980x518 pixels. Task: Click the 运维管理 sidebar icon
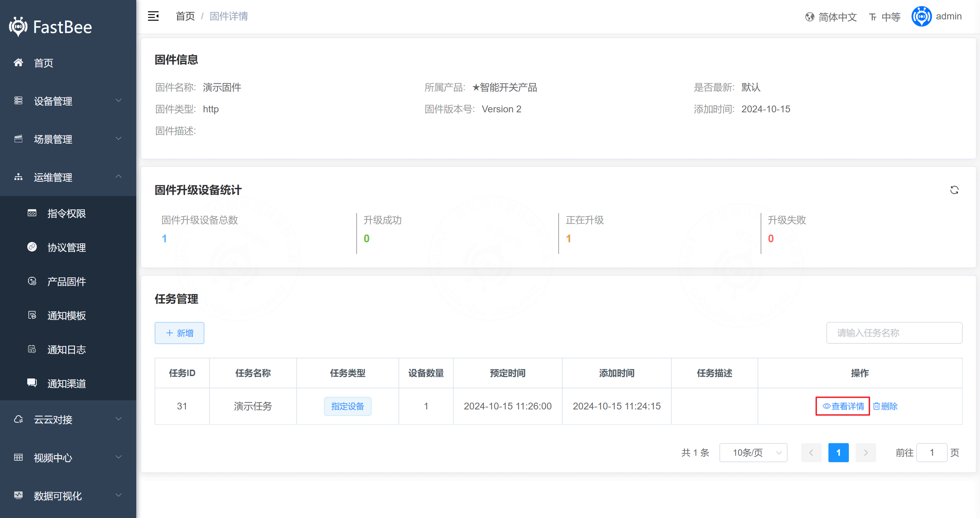click(x=18, y=177)
